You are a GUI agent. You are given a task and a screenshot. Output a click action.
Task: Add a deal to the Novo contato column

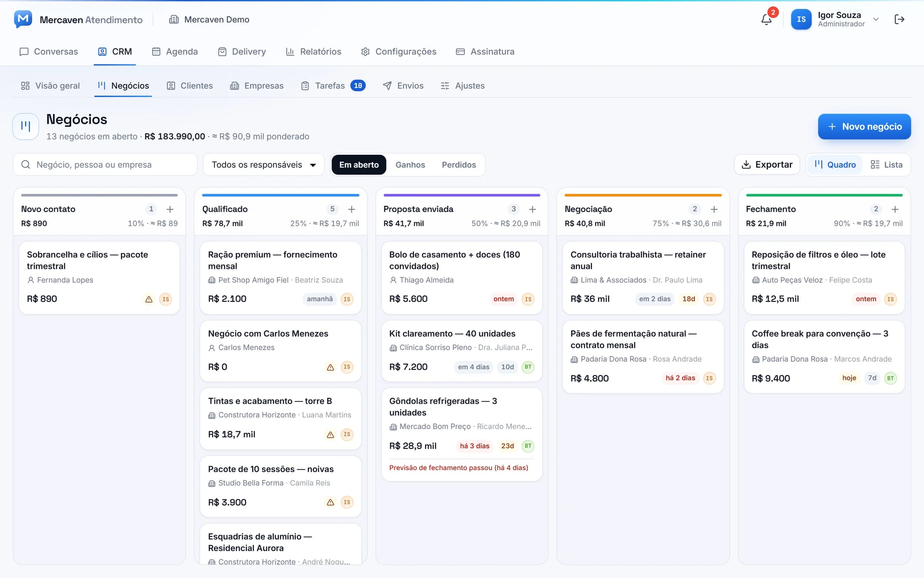170,209
